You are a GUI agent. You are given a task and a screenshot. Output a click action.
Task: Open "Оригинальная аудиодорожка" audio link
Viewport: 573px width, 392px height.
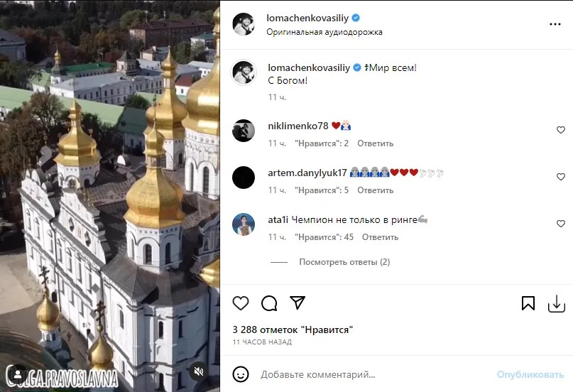324,32
